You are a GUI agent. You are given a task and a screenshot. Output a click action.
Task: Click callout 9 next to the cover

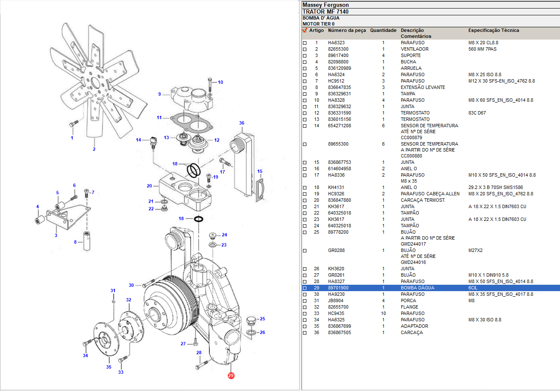coord(160,94)
